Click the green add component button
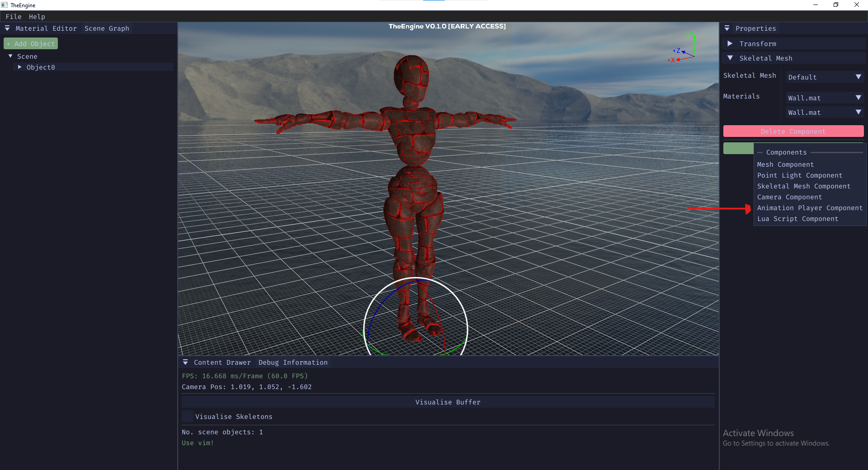 point(738,148)
